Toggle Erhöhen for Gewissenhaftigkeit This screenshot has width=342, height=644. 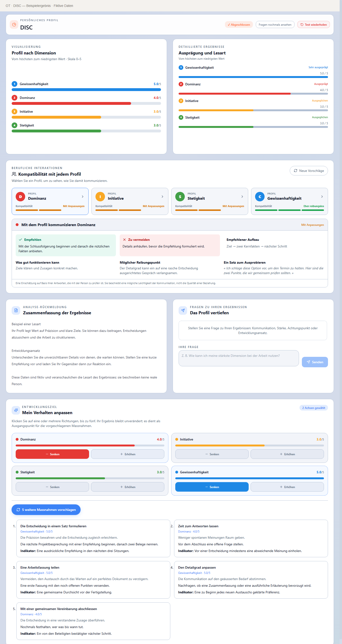287,487
